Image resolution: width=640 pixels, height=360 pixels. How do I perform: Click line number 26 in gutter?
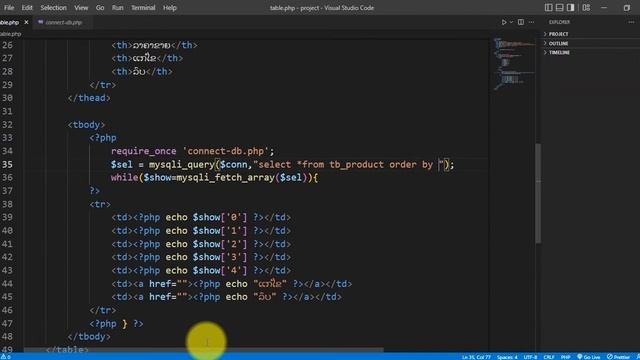pyautogui.click(x=7, y=45)
